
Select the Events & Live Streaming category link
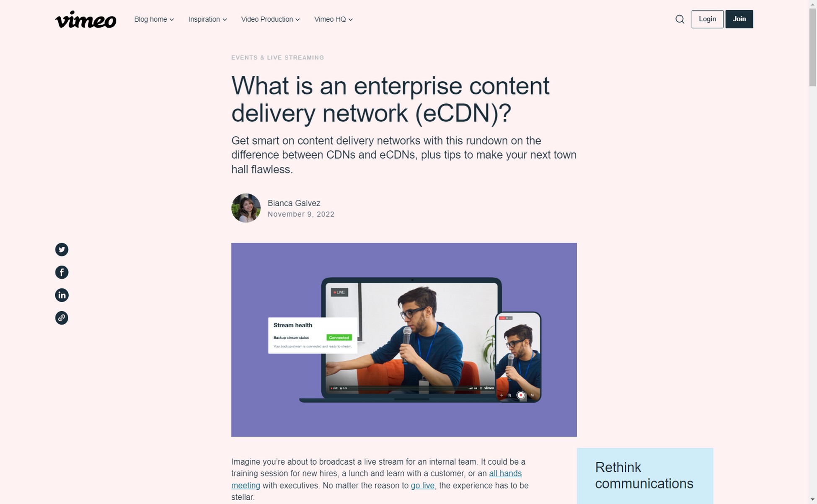point(277,57)
